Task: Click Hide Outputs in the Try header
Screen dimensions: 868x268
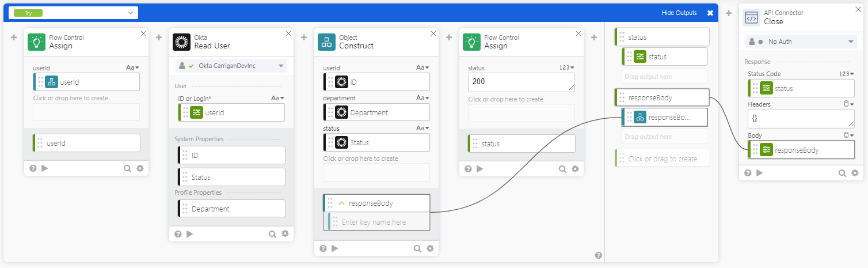Action: [x=679, y=13]
